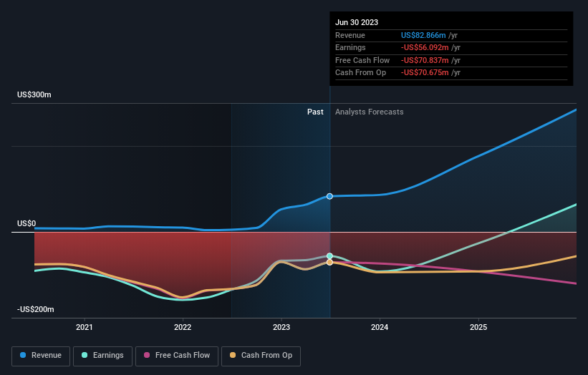
Task: Click the Cash From Op tooltip row label
Action: (360, 73)
